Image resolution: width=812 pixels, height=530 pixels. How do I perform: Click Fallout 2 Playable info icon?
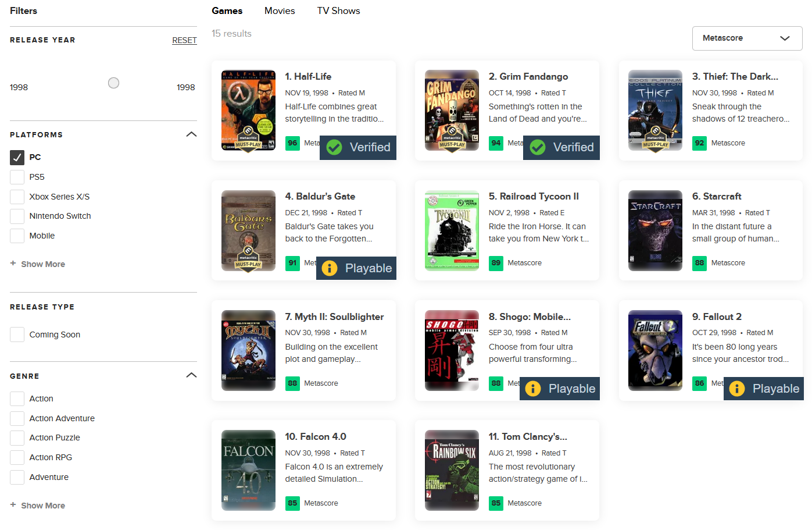point(737,389)
